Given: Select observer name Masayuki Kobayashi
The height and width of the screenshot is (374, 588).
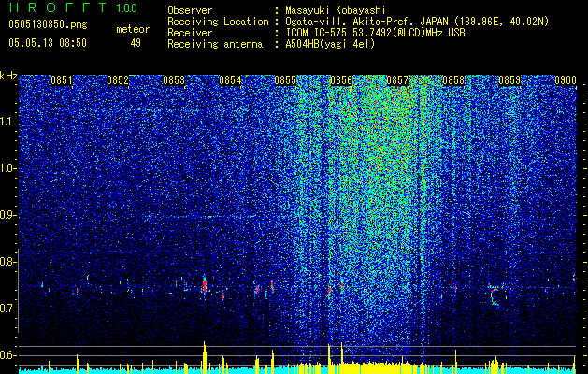Looking at the screenshot, I should [x=336, y=10].
